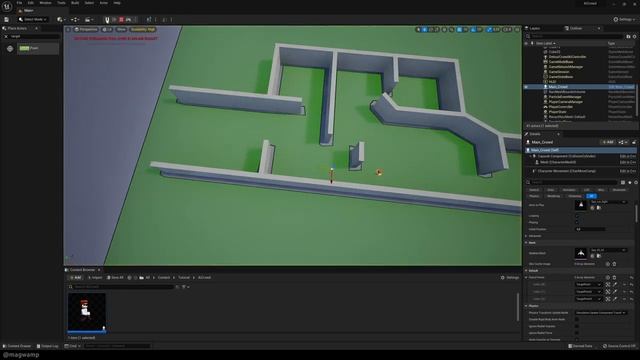Open the Anim to Play asset dropdown
Image resolution: width=640 pixels, height=360 pixels.
click(608, 202)
